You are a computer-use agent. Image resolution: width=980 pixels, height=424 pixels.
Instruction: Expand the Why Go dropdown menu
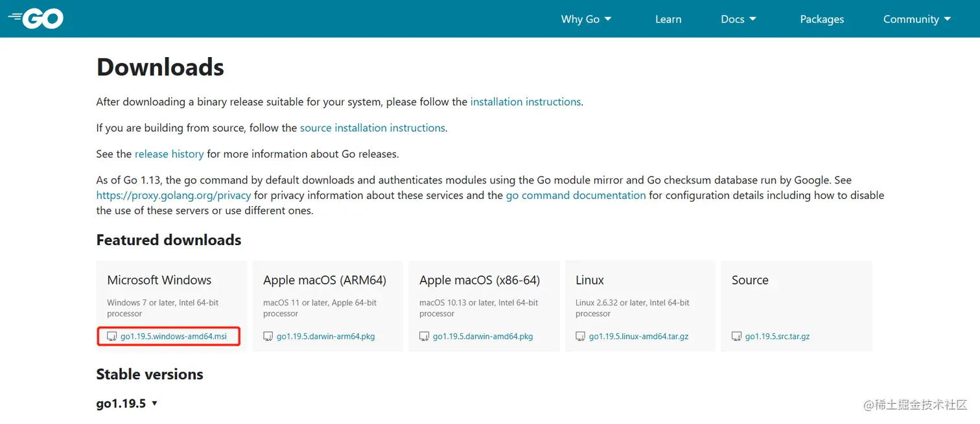click(x=586, y=19)
